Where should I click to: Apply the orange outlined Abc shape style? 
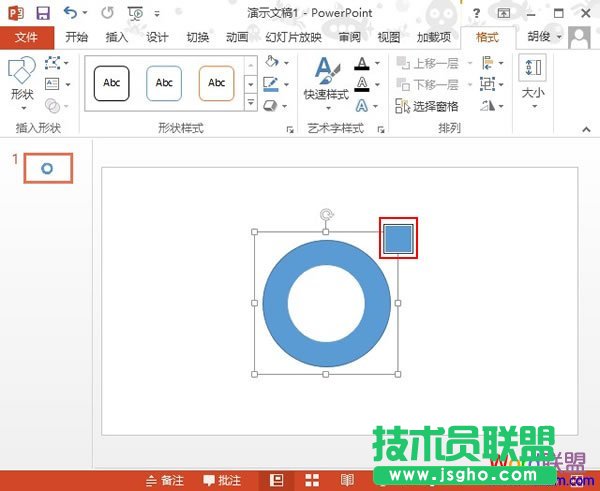216,83
